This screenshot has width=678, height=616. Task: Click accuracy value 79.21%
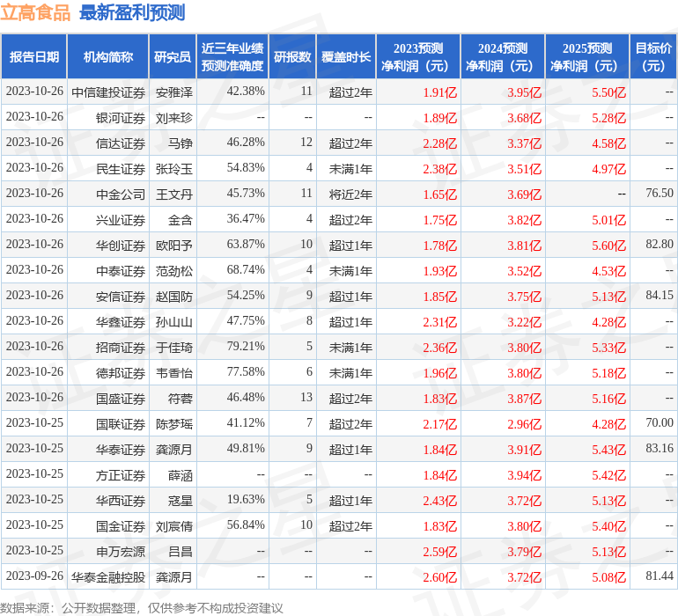[246, 346]
